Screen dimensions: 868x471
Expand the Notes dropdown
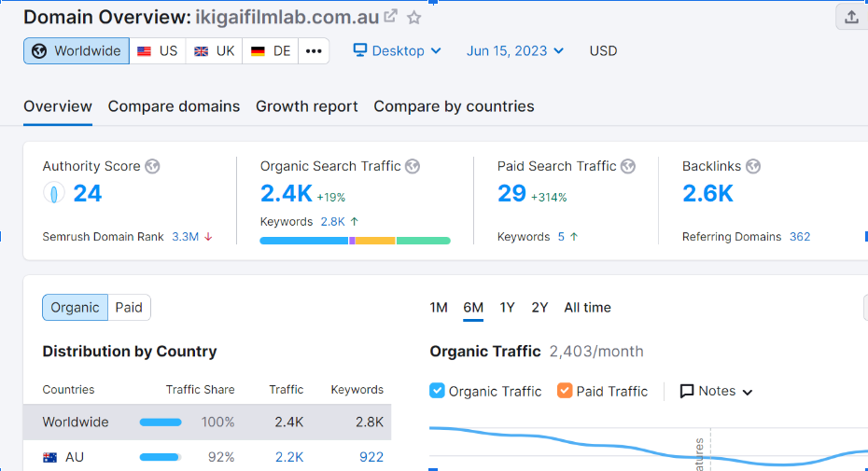click(x=716, y=391)
